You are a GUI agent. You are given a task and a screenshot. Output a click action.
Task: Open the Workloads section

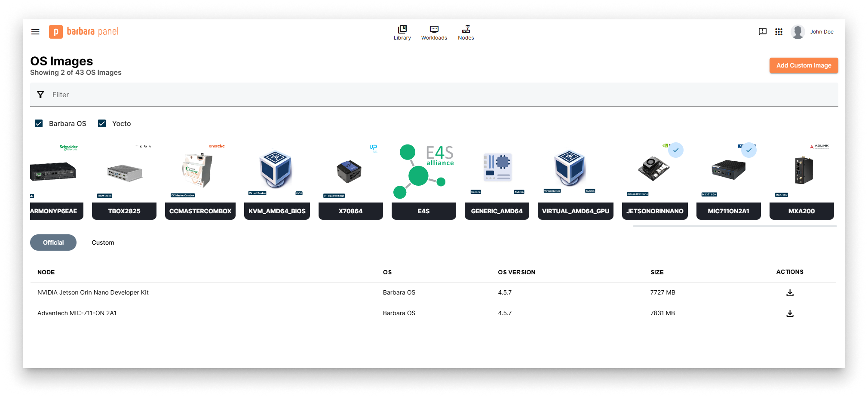point(434,32)
